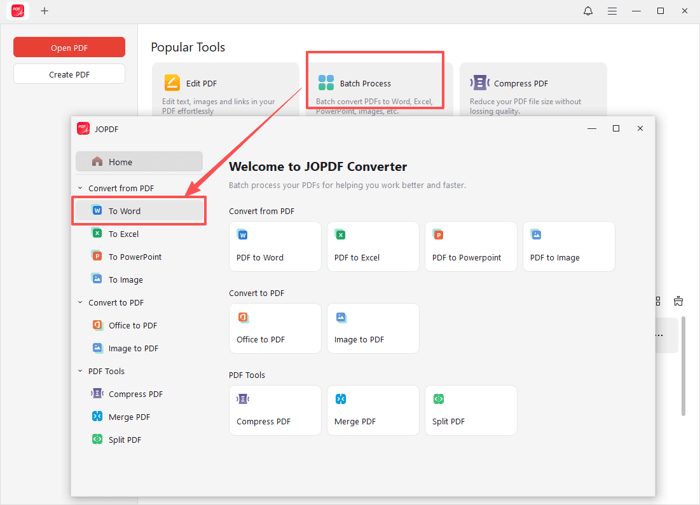Image resolution: width=700 pixels, height=505 pixels.
Task: Click the Word icon beside To Word
Action: click(97, 210)
